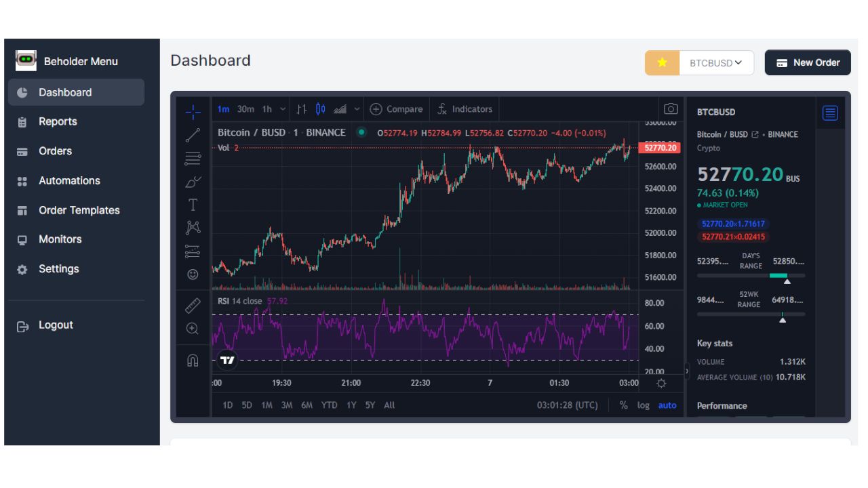868x488 pixels.
Task: Click the 52WK Range bar indicator
Action: [751, 315]
